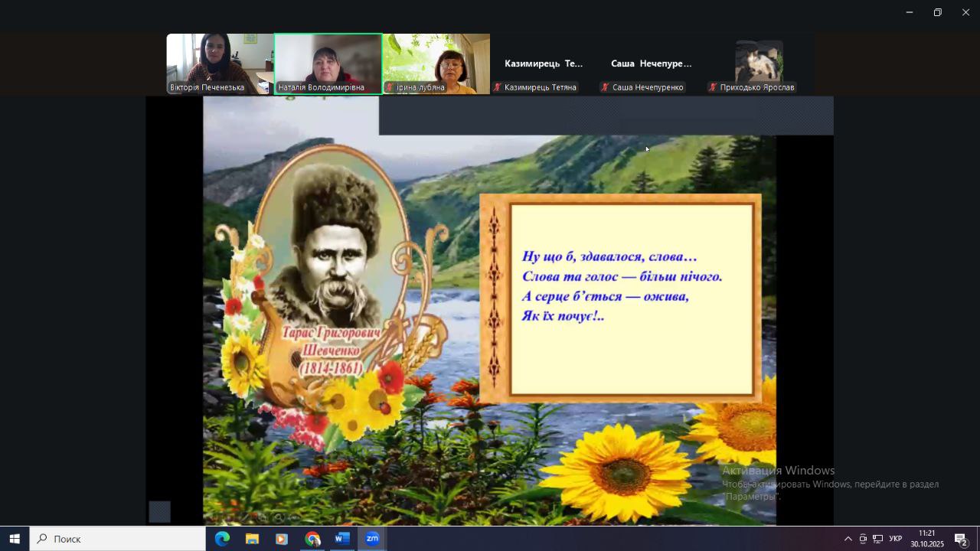Open Microsoft Edge from the taskbar
980x551 pixels.
pyautogui.click(x=222, y=539)
